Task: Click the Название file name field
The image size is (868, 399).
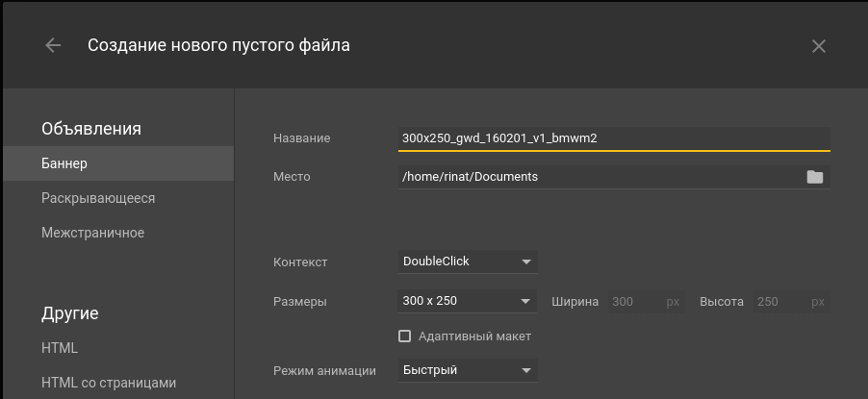Action: tap(614, 138)
